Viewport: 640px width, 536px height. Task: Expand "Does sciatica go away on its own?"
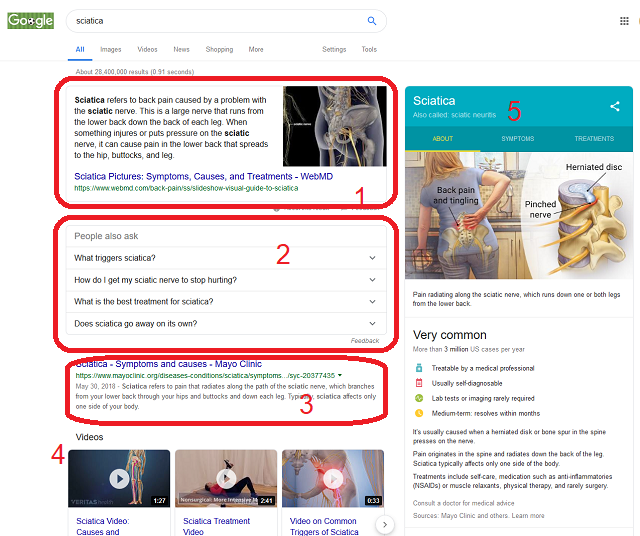click(226, 324)
